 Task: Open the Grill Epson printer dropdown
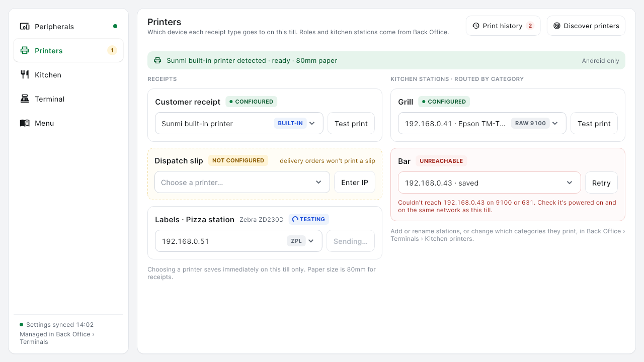click(x=482, y=123)
